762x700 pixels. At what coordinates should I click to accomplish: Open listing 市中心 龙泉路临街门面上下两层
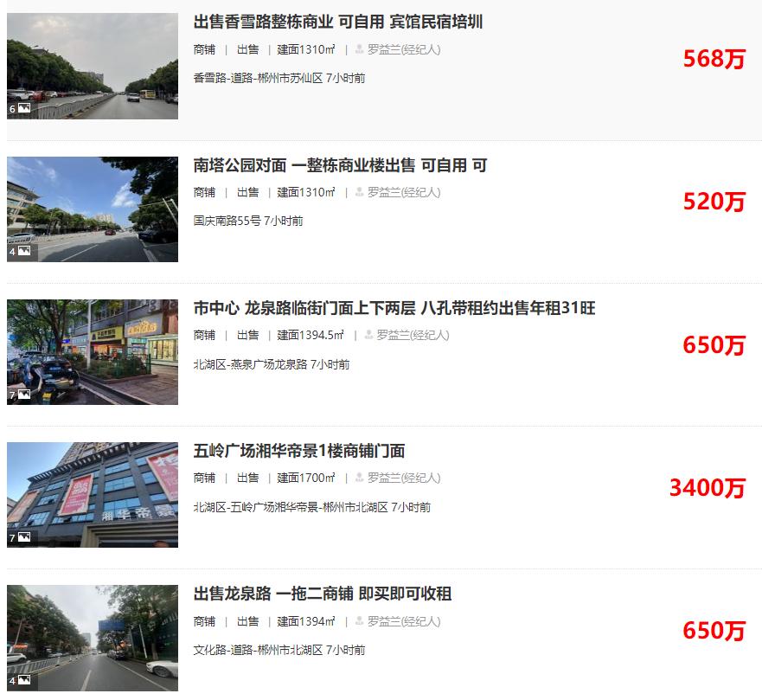tap(394, 308)
